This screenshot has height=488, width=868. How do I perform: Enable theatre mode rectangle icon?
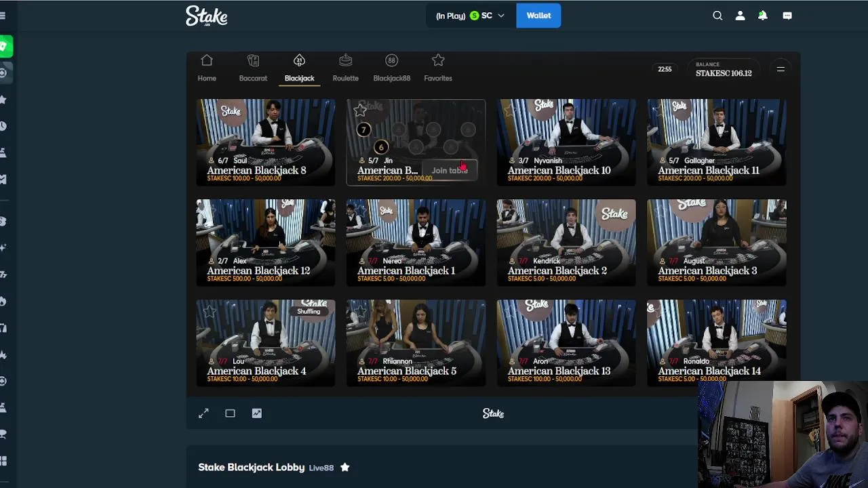[230, 413]
